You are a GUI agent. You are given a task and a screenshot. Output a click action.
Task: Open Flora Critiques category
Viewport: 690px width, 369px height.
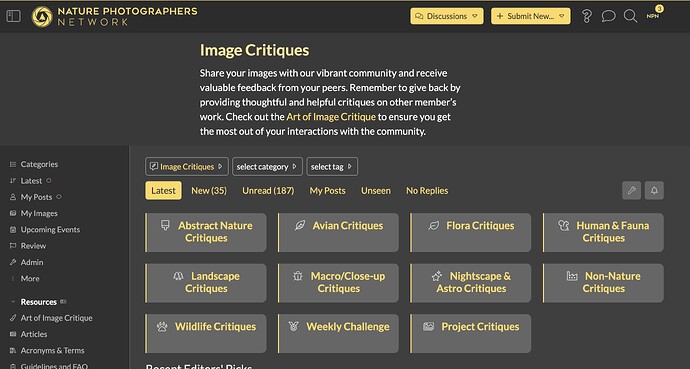[x=471, y=233]
